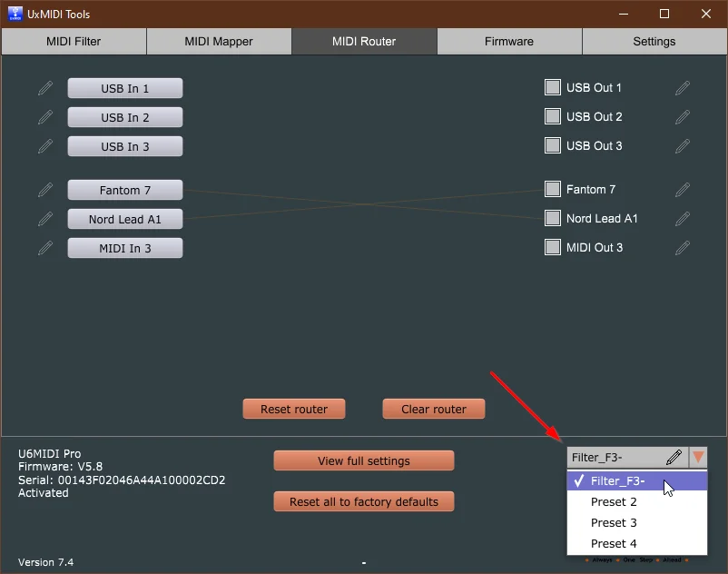Open the Settings tab
Screen dimensions: 728x574
coord(654,41)
